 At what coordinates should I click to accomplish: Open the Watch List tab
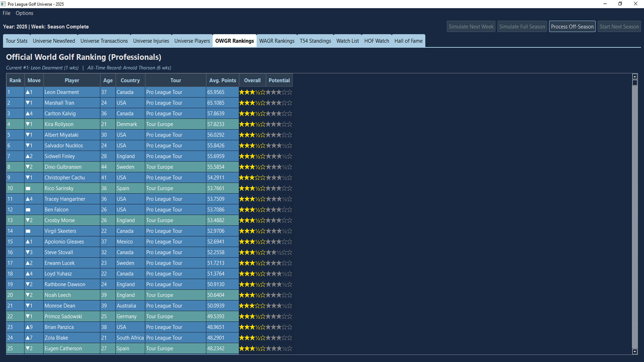(x=347, y=41)
